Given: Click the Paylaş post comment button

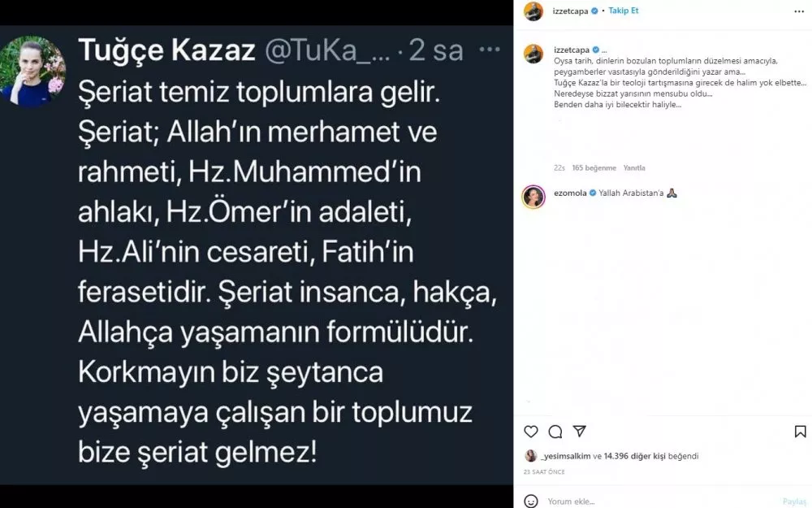Looking at the screenshot, I should (x=794, y=501).
